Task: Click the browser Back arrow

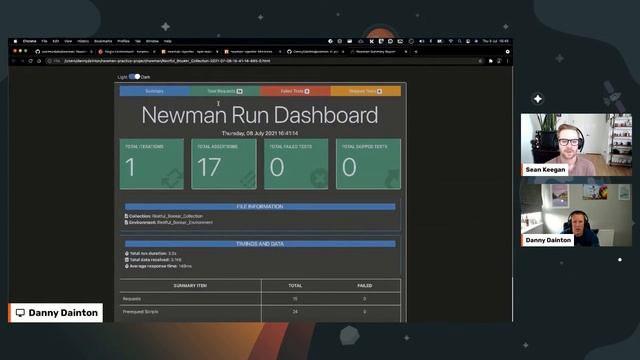Action: (13, 61)
